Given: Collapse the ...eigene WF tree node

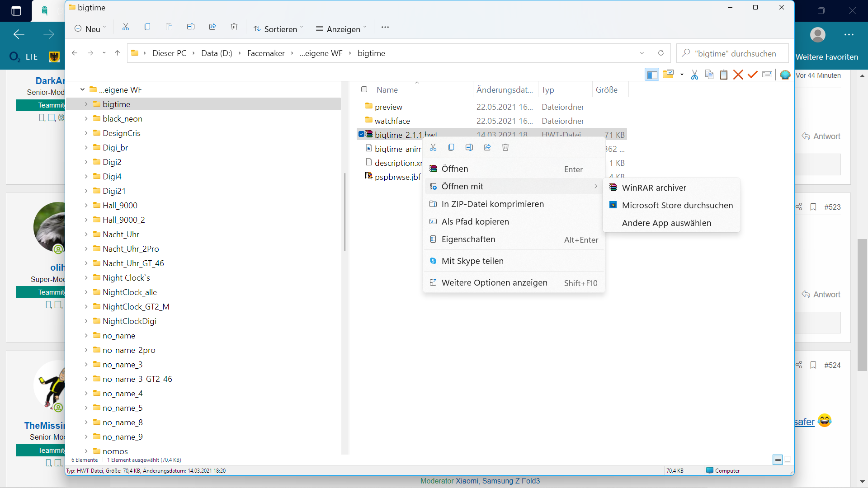Looking at the screenshot, I should tap(82, 89).
